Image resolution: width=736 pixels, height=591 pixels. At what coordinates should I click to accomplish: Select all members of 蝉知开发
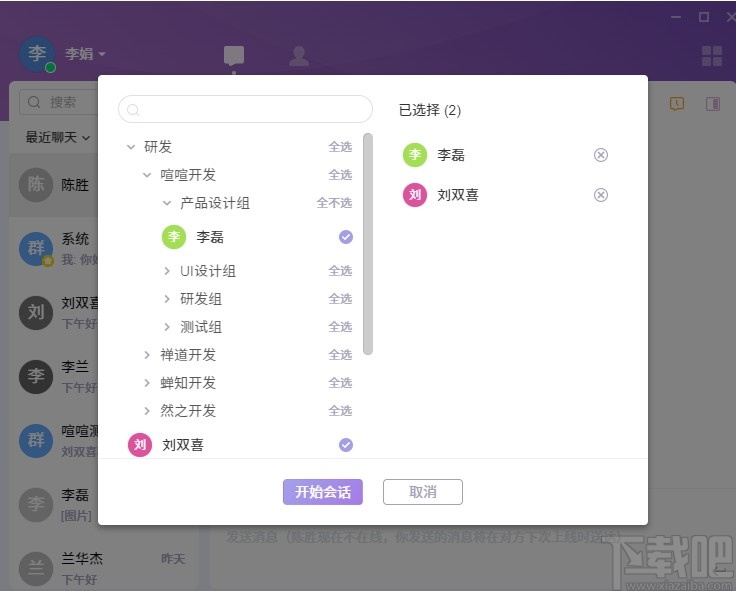340,383
